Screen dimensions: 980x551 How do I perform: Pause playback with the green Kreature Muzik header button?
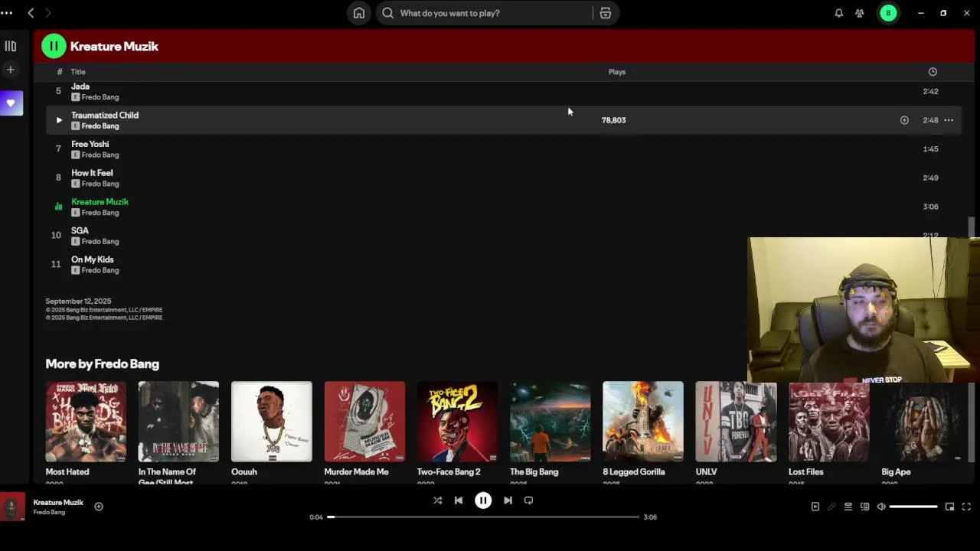54,46
